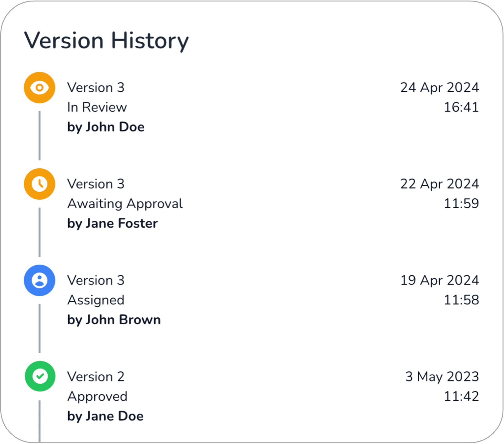Click the orange clock Awaiting Approval icon
This screenshot has height=444, width=504.
[x=40, y=184]
